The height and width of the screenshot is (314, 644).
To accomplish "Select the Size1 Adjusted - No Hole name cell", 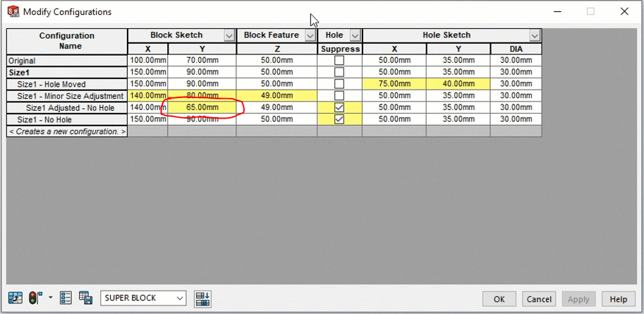I will point(67,108).
